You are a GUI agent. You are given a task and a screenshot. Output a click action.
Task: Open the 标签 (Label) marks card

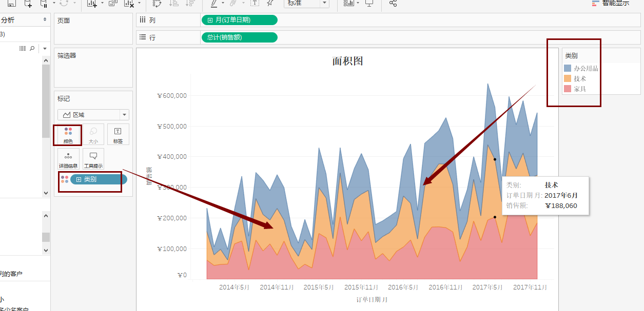118,134
